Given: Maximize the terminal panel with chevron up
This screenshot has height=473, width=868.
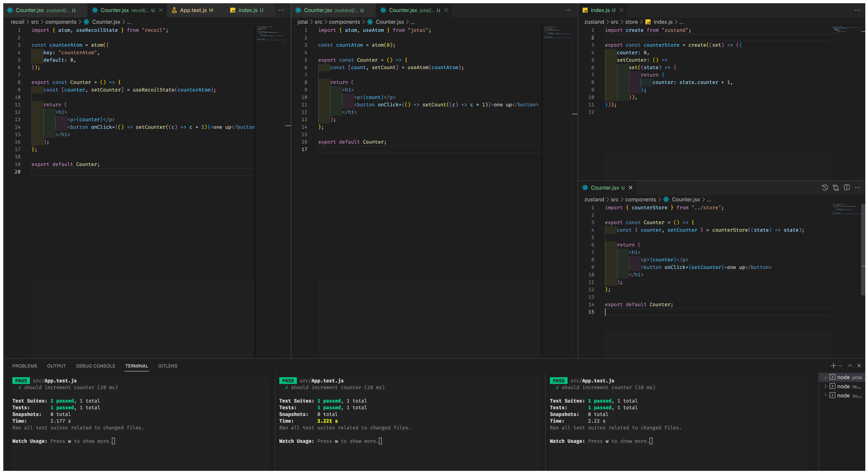Looking at the screenshot, I should click(850, 366).
